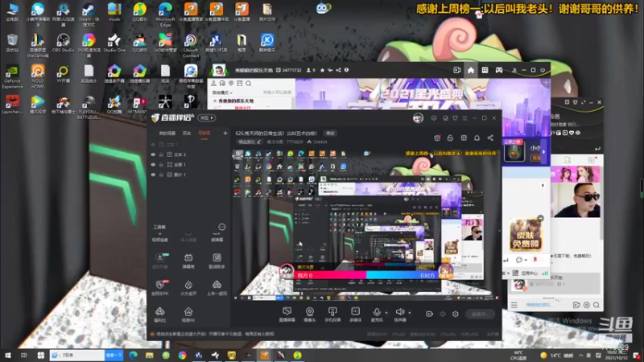The width and height of the screenshot is (644, 362).
Task: Hide the 全屏 1 layer
Action: (153, 165)
